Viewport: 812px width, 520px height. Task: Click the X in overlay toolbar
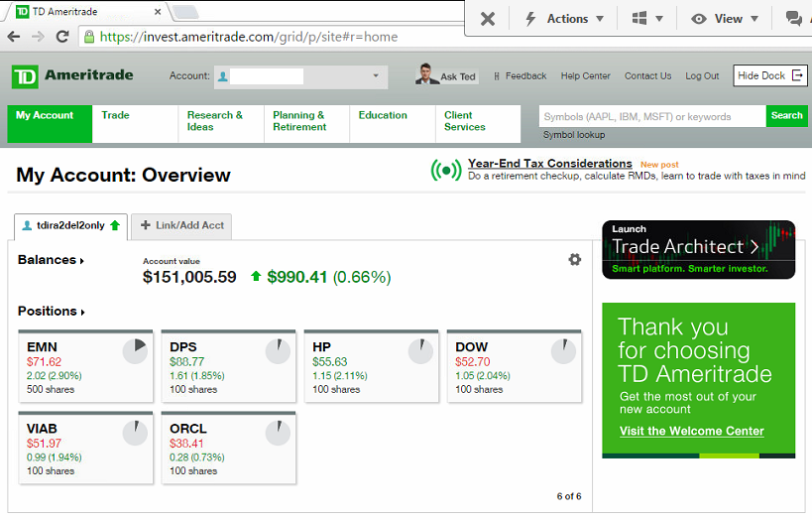(488, 19)
